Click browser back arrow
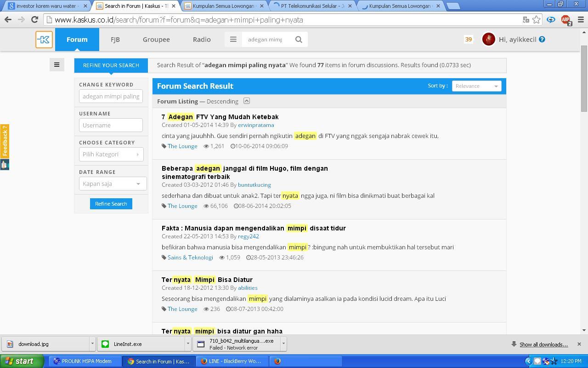Viewport: 588px width, 368px height. [x=8, y=20]
